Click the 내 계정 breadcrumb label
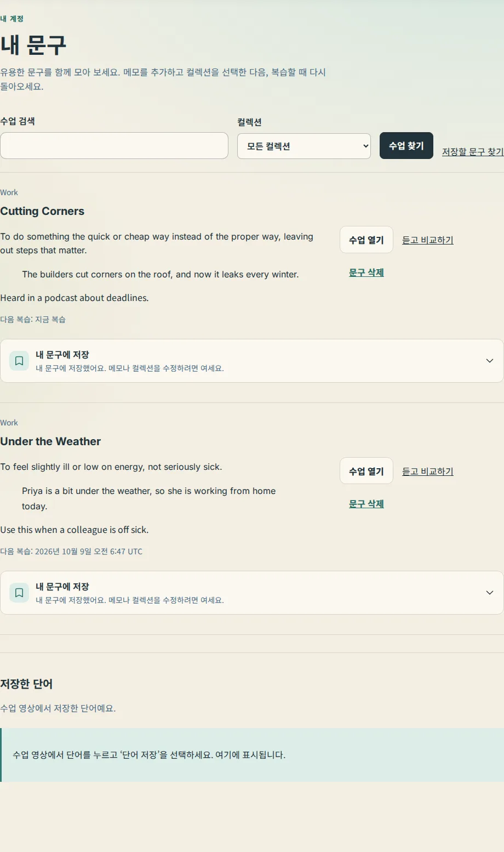This screenshot has width=504, height=852. pos(12,19)
